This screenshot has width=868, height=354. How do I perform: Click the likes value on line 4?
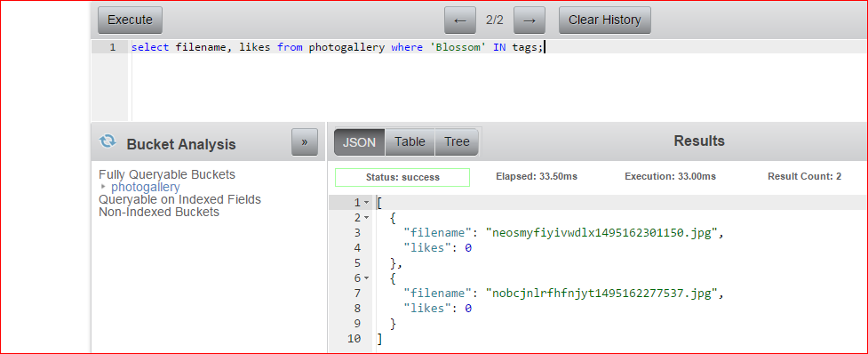click(468, 247)
